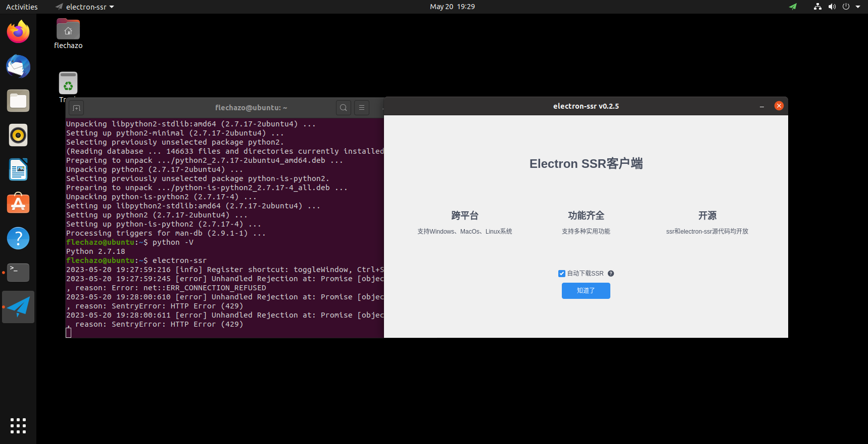Image resolution: width=868 pixels, height=444 pixels.
Task: Show all applications grid button
Action: (x=18, y=426)
